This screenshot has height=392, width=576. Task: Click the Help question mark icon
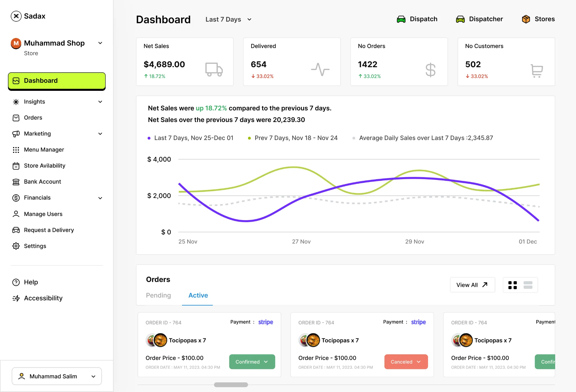(16, 282)
